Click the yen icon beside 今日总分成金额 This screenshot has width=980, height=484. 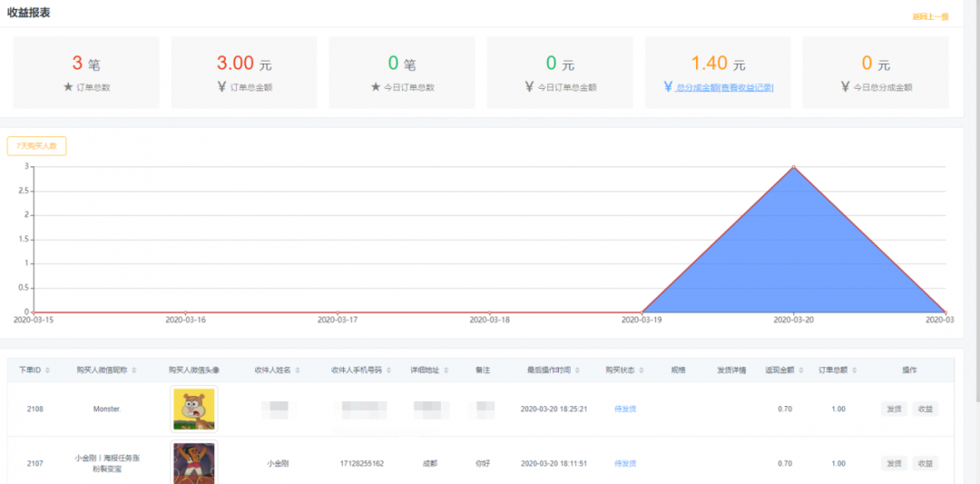pos(846,87)
